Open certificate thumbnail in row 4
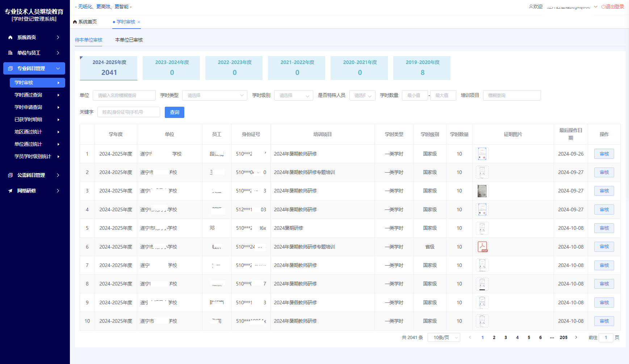Image resolution: width=629 pixels, height=364 pixels. click(482, 209)
